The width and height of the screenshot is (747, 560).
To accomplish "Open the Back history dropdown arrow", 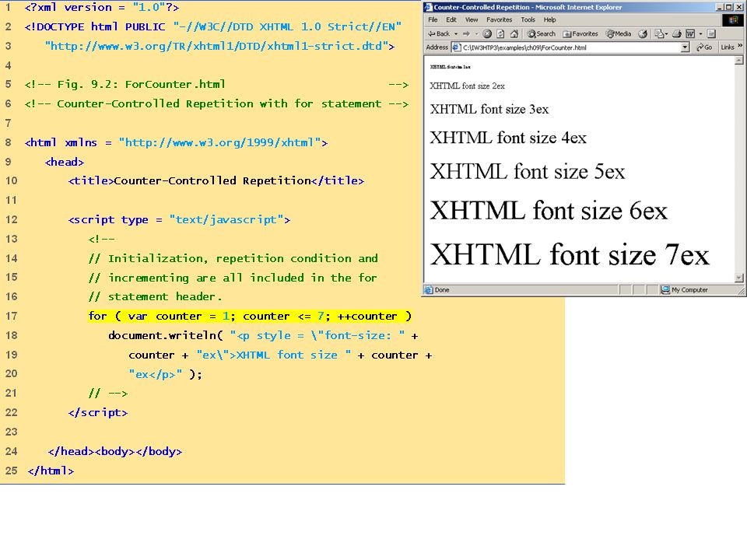I will click(456, 33).
